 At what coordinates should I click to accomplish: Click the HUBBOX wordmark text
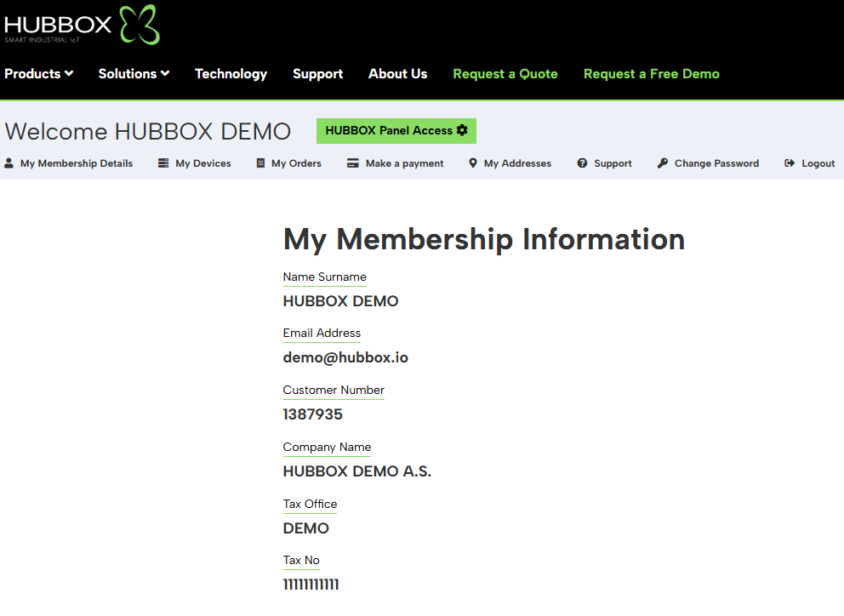pos(58,25)
